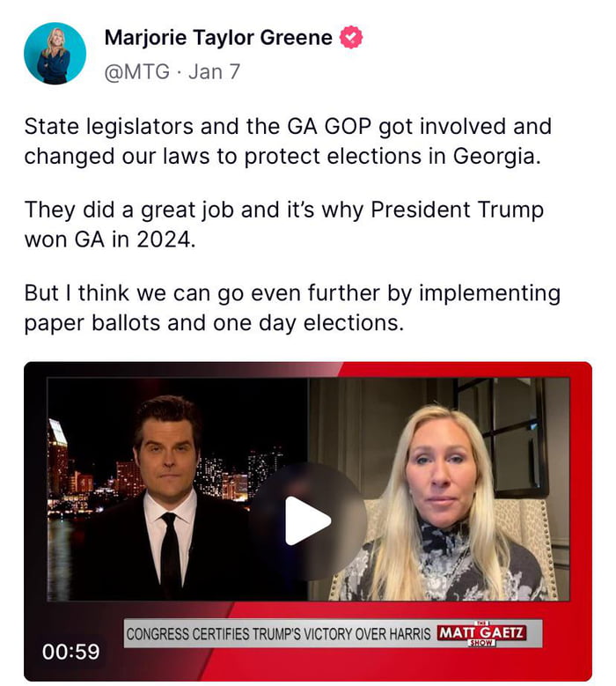Viewport: 616px width, 686px height.
Task: Click the word Georgia in the first paragraph
Action: pyautogui.click(x=492, y=156)
